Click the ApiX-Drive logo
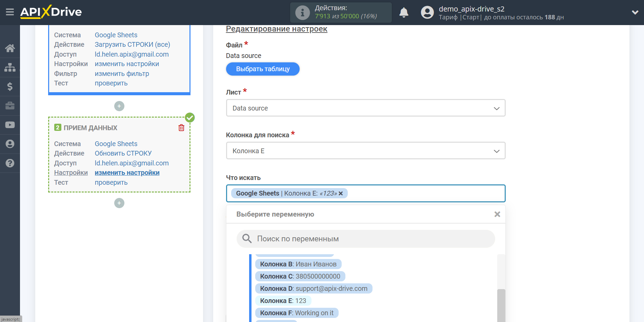The width and height of the screenshot is (644, 322). click(x=51, y=12)
